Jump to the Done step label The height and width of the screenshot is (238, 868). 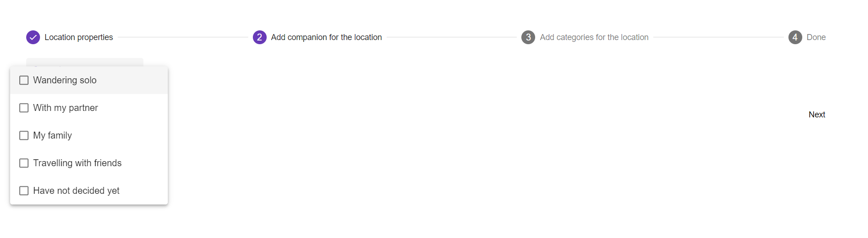point(816,37)
